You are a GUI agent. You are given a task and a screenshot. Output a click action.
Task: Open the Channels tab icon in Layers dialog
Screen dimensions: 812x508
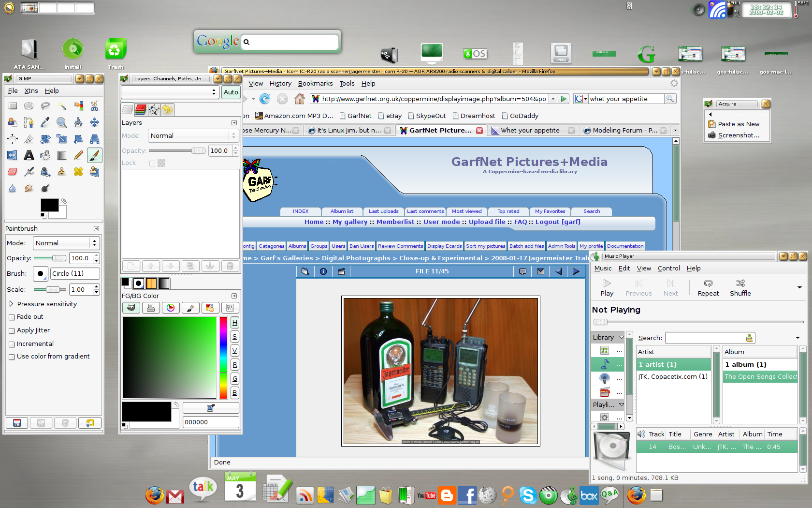141,109
